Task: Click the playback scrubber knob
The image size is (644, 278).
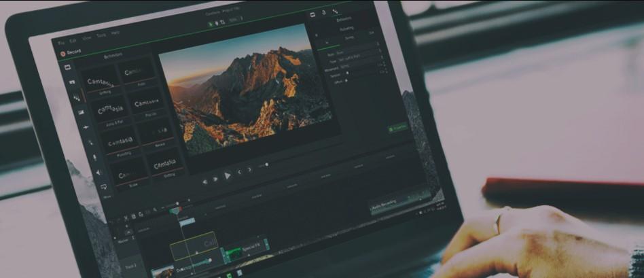Action: [266, 165]
